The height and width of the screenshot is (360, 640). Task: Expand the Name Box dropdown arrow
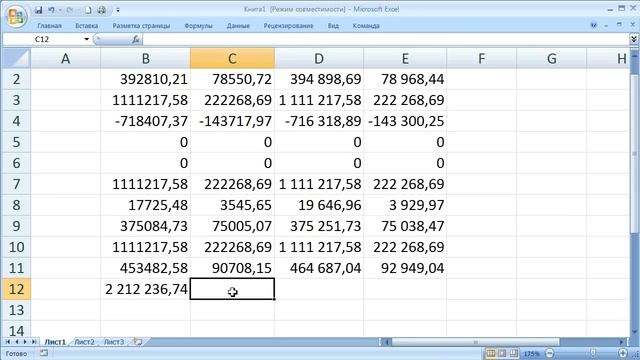(87, 39)
